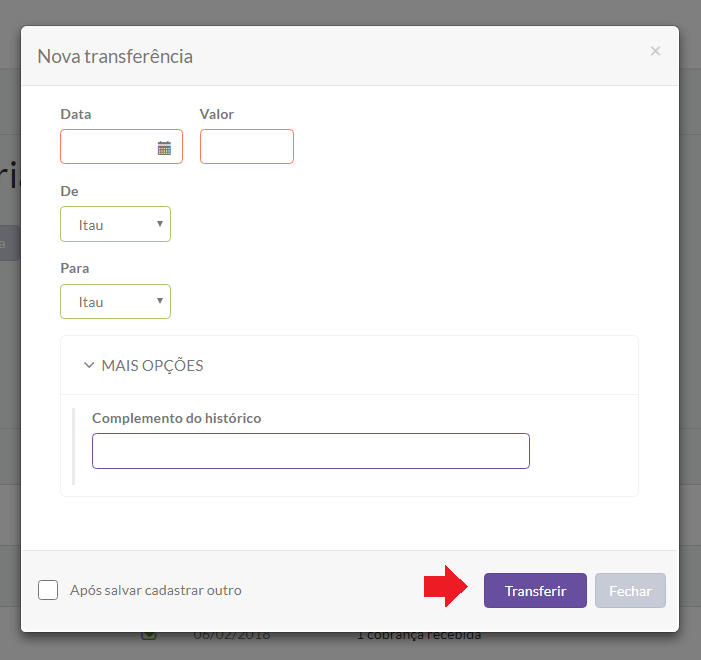
Task: Close the Nova transferência dialog with X
Action: click(655, 51)
